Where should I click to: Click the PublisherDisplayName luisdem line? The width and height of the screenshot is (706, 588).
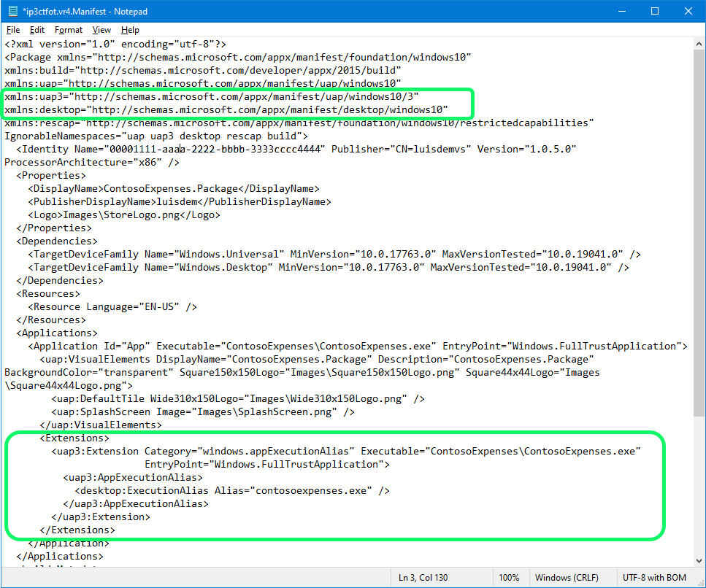(x=180, y=201)
